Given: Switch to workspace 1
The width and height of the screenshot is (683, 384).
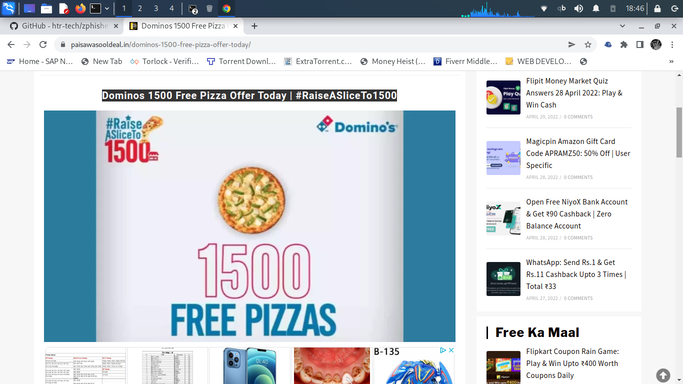Looking at the screenshot, I should point(124,8).
